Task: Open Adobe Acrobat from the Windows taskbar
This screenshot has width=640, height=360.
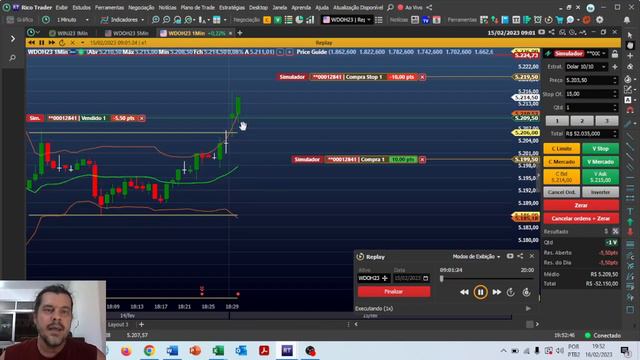Action: point(264,351)
